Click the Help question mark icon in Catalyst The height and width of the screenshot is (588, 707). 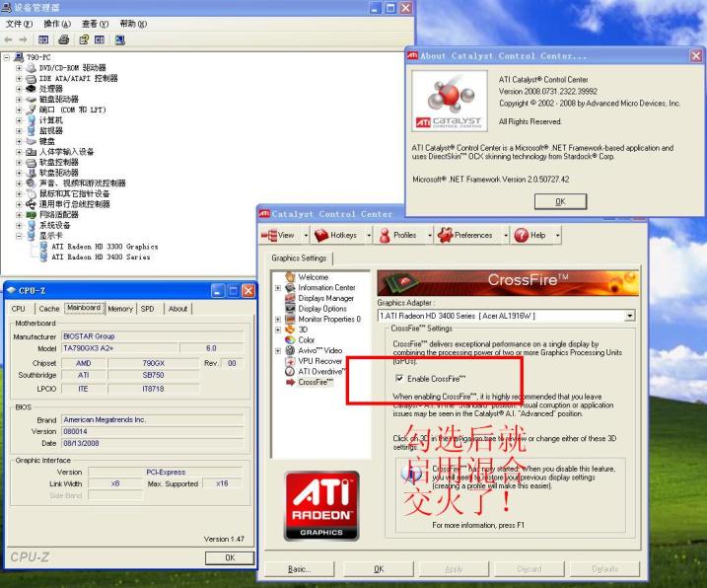[x=521, y=235]
